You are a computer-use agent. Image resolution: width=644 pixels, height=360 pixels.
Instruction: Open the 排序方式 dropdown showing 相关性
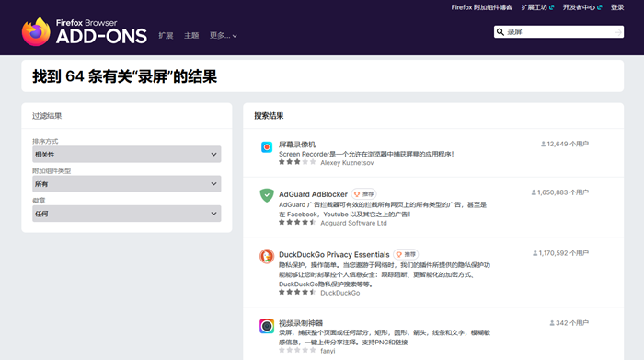[x=127, y=154]
